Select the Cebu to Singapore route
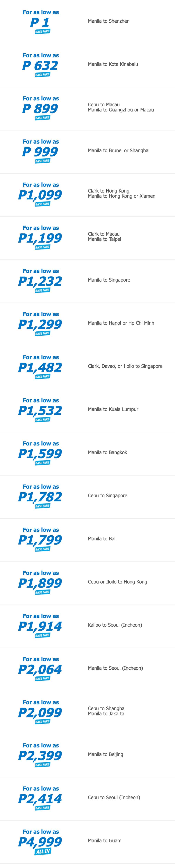This screenshot has height=868, width=175. (x=107, y=496)
